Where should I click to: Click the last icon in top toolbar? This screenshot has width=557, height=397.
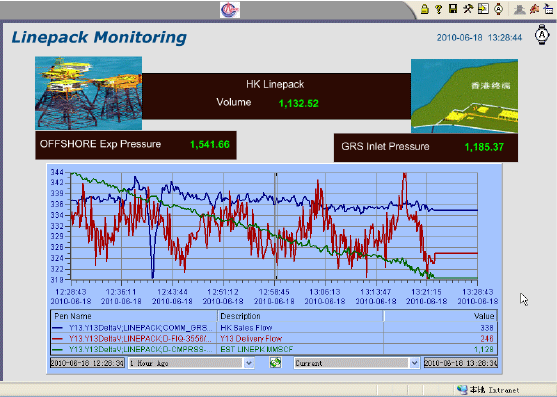pos(549,9)
